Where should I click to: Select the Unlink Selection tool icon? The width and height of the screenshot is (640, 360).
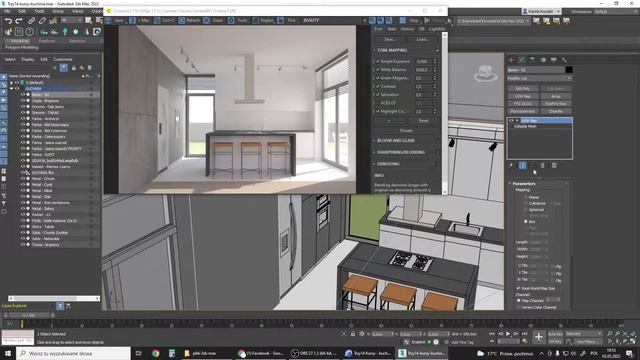point(42,20)
